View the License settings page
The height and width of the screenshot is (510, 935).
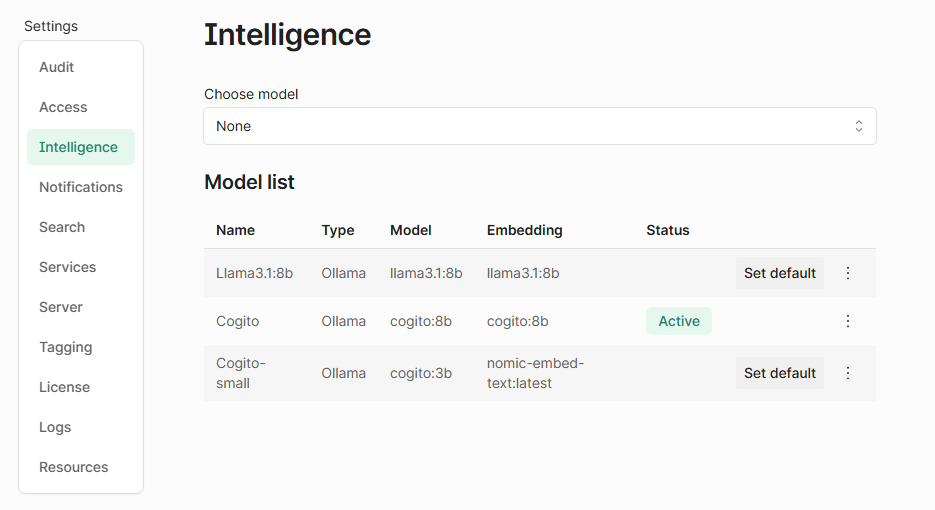pos(65,387)
